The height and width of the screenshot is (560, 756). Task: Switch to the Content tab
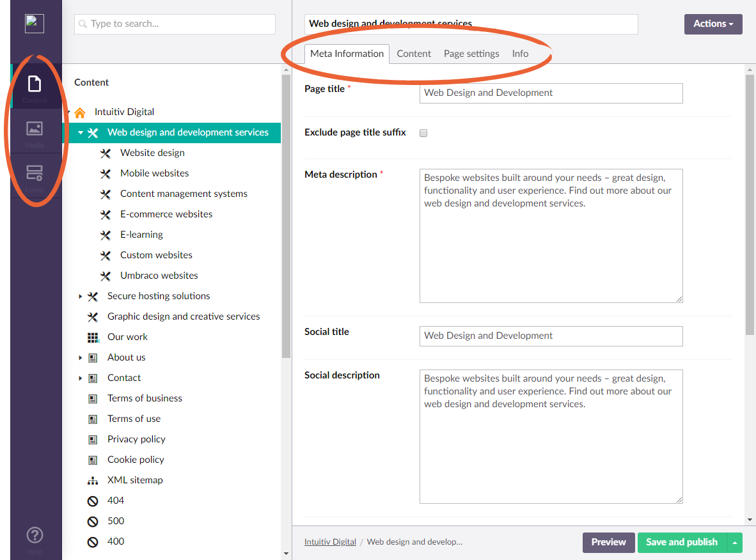click(413, 54)
